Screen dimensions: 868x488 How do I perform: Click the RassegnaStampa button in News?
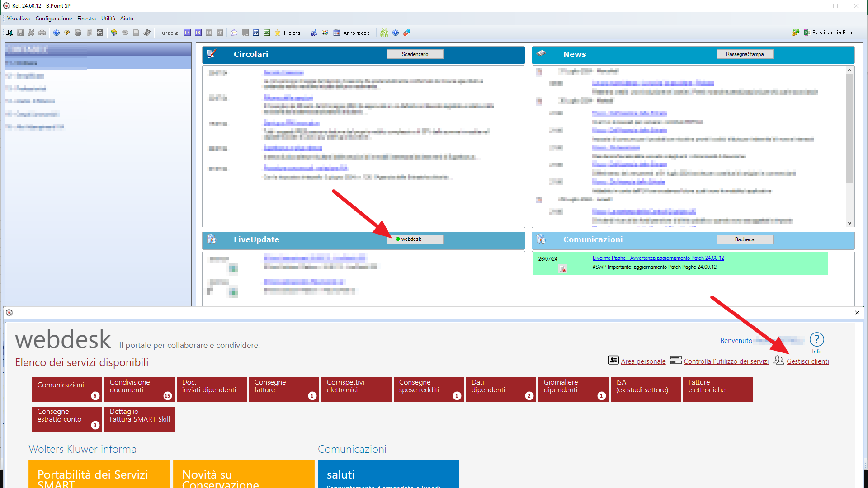(x=745, y=54)
